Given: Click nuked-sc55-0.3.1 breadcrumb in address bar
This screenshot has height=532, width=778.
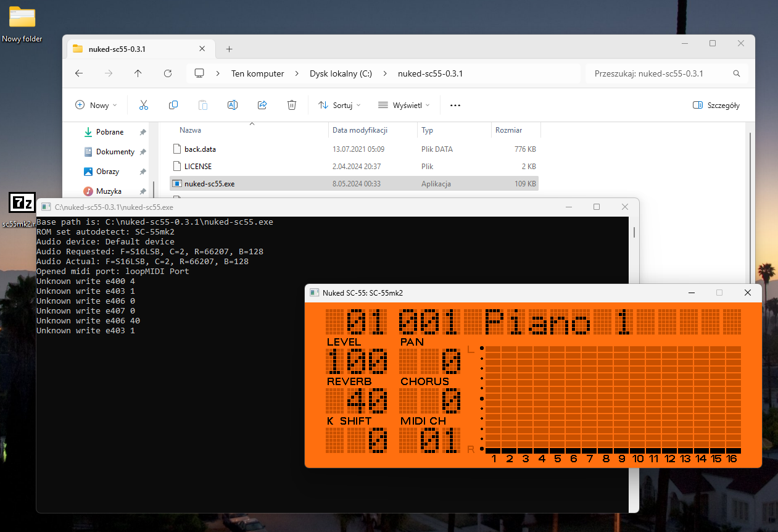Looking at the screenshot, I should pyautogui.click(x=431, y=73).
